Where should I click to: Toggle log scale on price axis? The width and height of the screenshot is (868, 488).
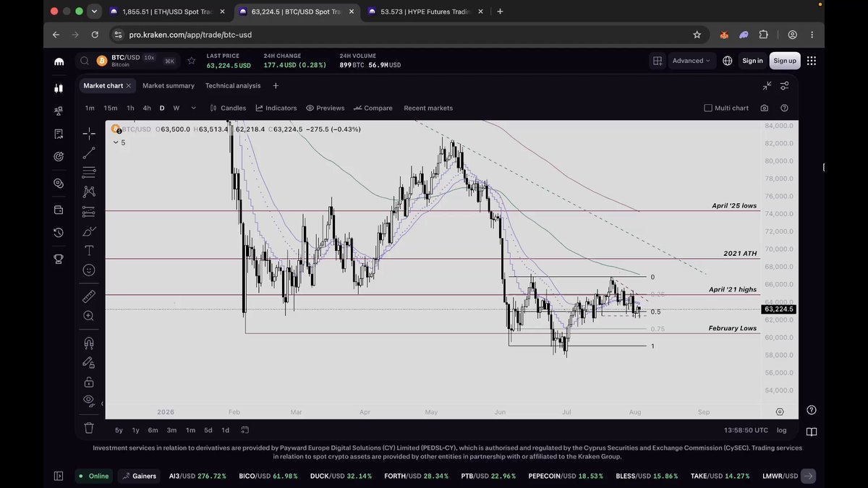pyautogui.click(x=781, y=430)
